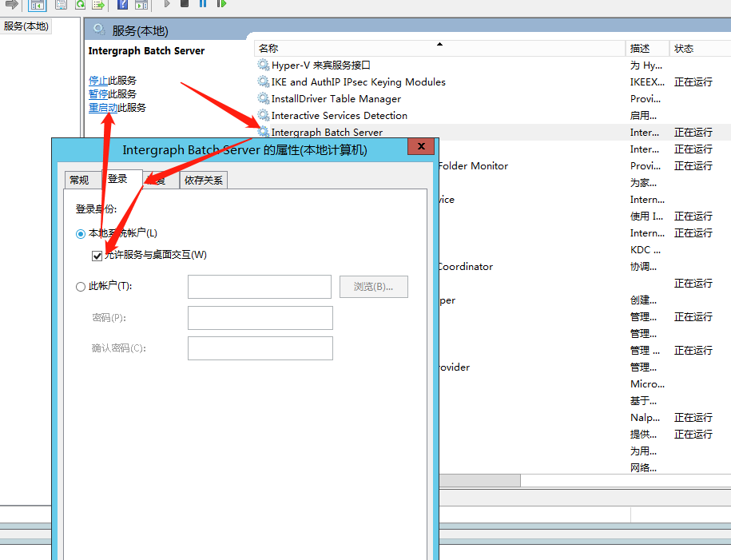Click the IKEEX... description cell
Screen dimensions: 731x560
pos(647,82)
